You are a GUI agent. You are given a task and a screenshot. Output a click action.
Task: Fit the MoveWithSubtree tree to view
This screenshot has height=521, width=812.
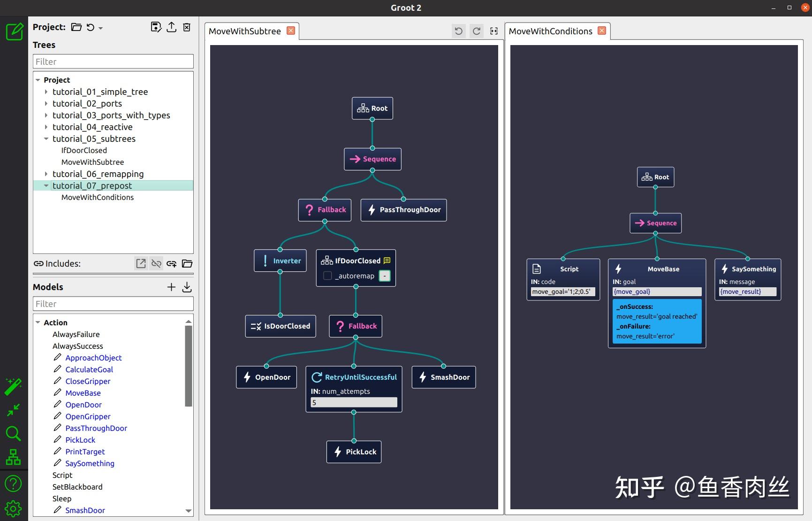tap(493, 31)
